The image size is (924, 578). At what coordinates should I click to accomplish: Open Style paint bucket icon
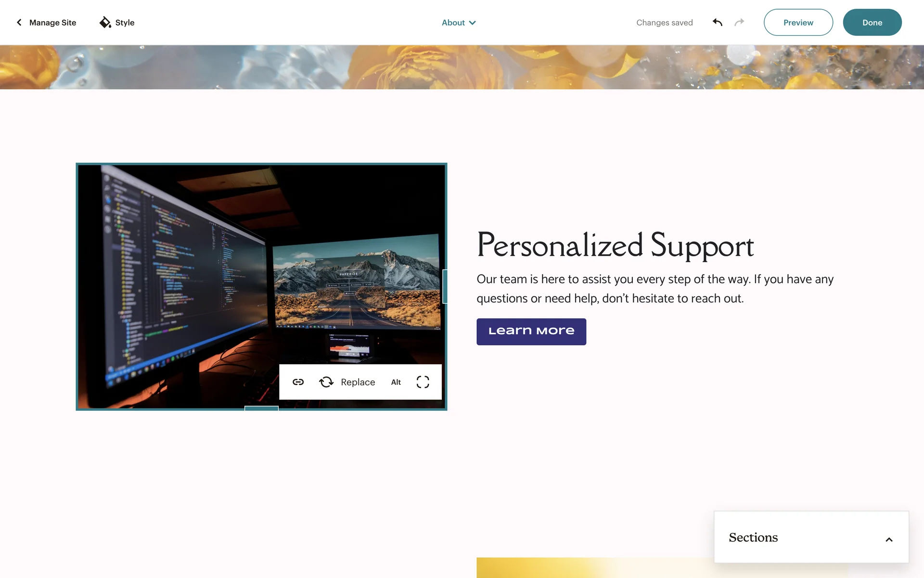tap(105, 22)
